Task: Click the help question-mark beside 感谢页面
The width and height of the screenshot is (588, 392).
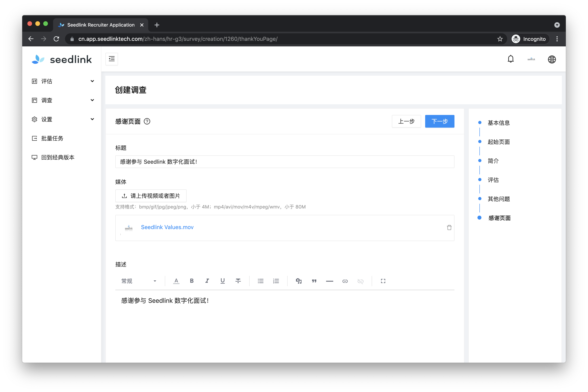Action: click(147, 121)
